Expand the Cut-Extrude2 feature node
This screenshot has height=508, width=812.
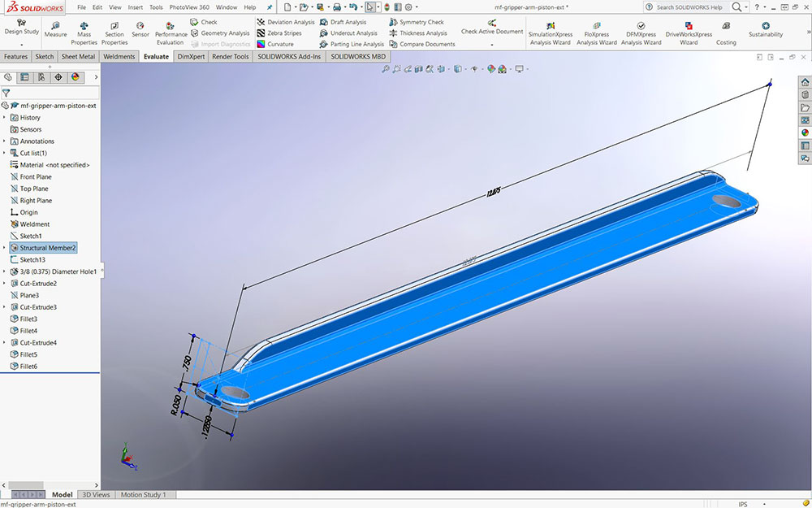click(4, 284)
